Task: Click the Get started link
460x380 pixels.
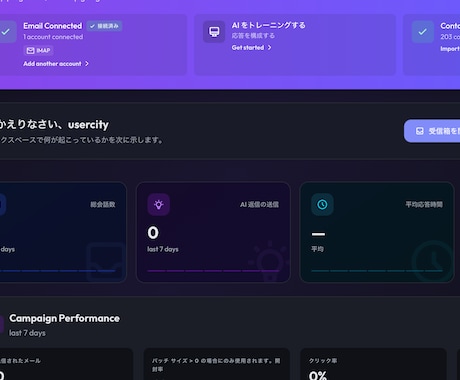Action: 248,48
